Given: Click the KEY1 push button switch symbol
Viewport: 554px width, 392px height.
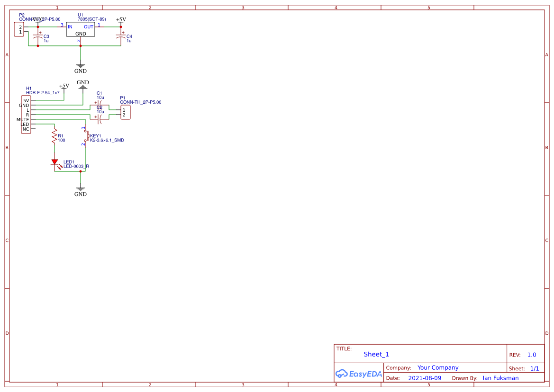Looking at the screenshot, I should pyautogui.click(x=88, y=136).
